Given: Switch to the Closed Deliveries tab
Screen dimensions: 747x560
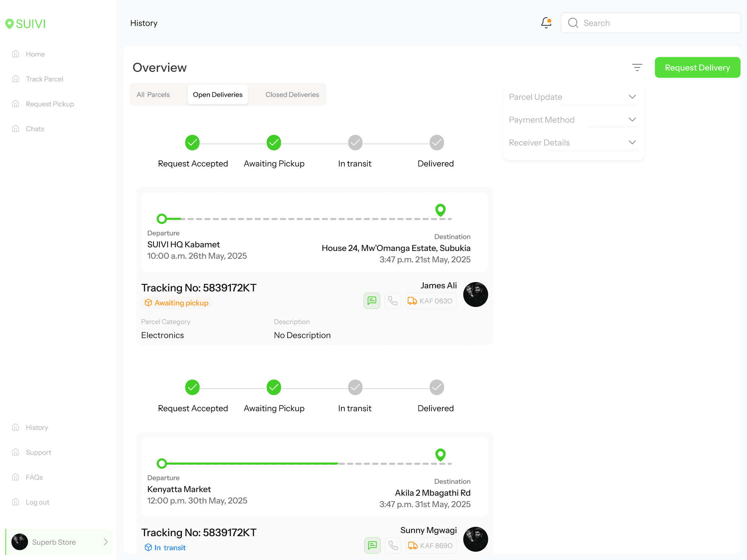Looking at the screenshot, I should (x=292, y=95).
